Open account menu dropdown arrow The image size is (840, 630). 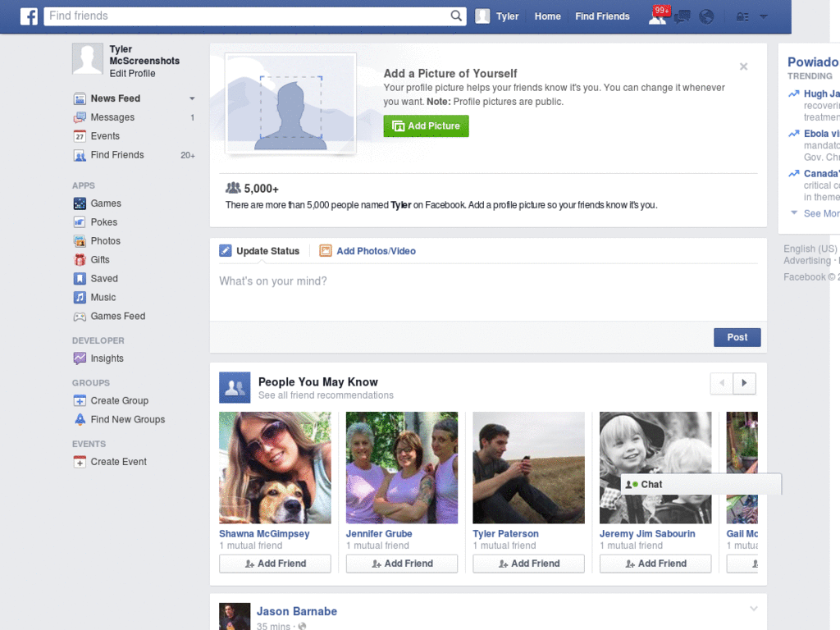[764, 16]
